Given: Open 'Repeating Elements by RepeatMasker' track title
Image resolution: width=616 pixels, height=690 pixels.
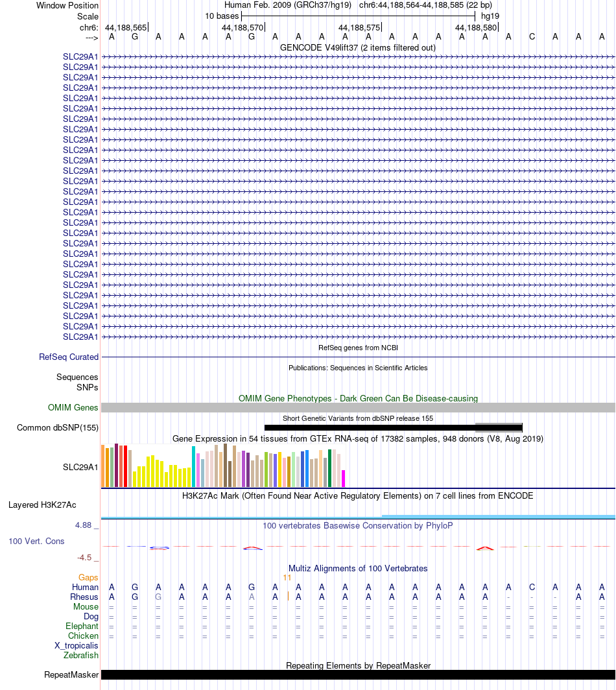Looking at the screenshot, I should pyautogui.click(x=358, y=665).
